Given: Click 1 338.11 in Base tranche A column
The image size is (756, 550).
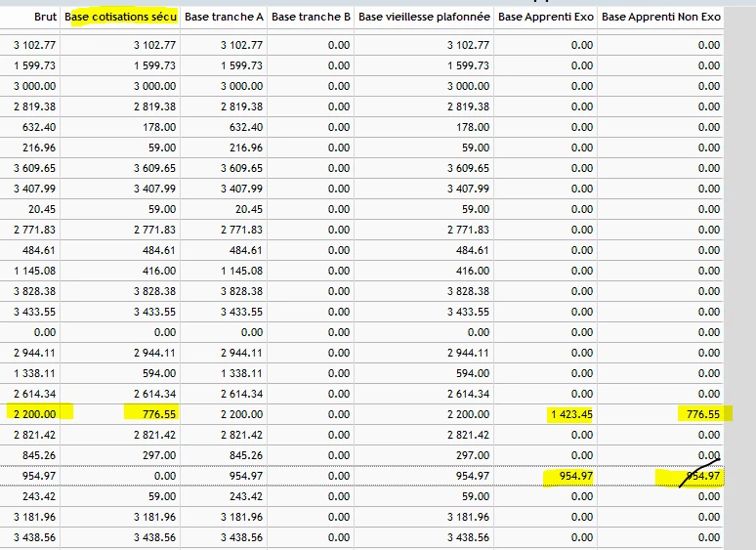Looking at the screenshot, I should [241, 373].
